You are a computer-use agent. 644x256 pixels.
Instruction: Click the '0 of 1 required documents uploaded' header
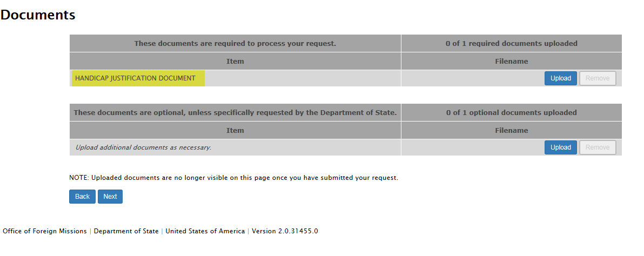click(511, 43)
